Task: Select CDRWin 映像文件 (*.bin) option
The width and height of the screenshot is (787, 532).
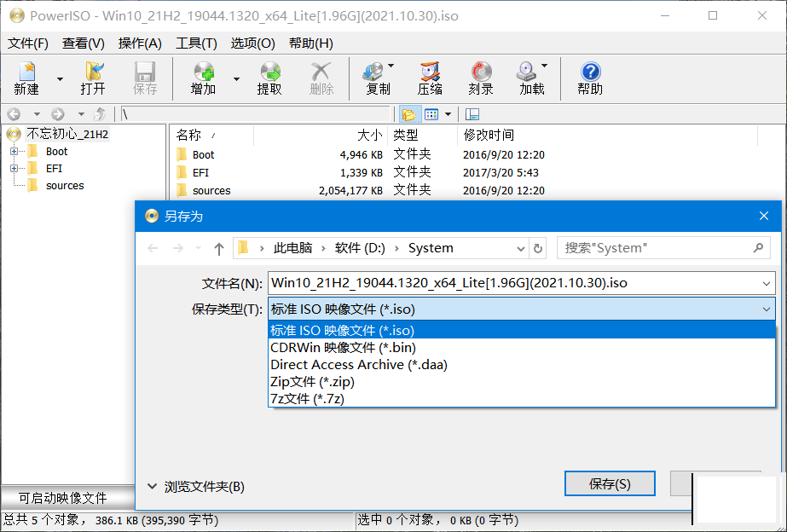Action: (522, 347)
